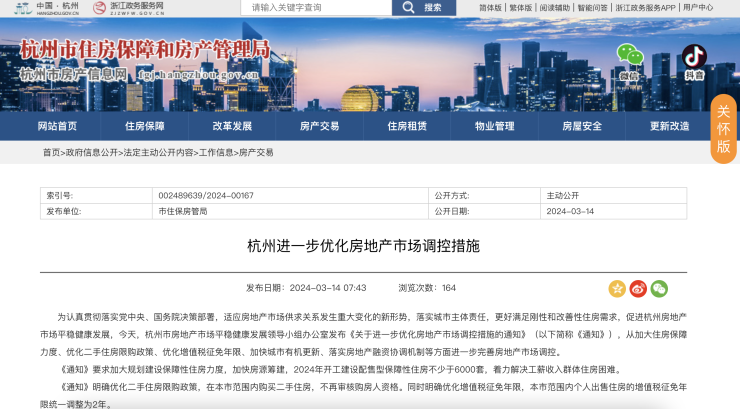This screenshot has width=740, height=409.
Task: Click the 发布单位 label cell
Action: [96, 211]
